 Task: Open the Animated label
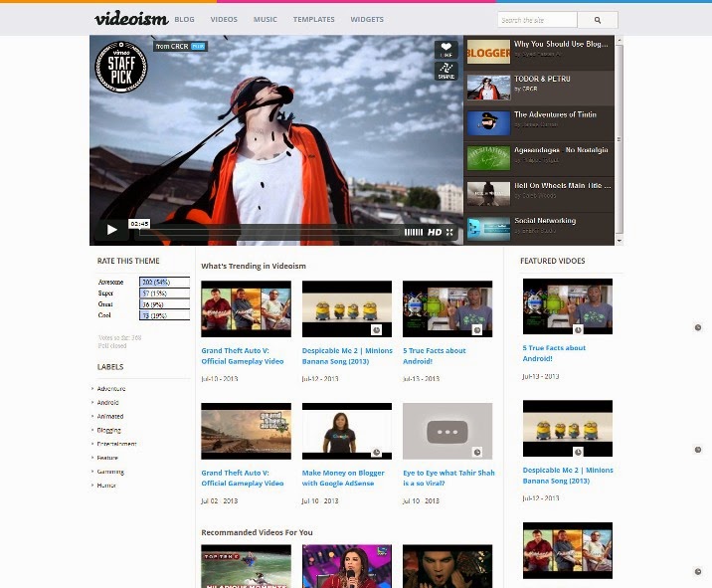[x=110, y=416]
